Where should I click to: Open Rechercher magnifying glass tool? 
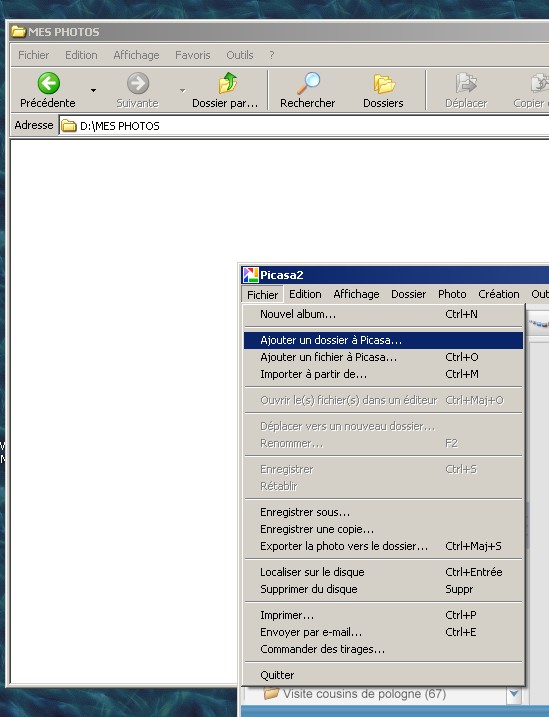[x=309, y=83]
